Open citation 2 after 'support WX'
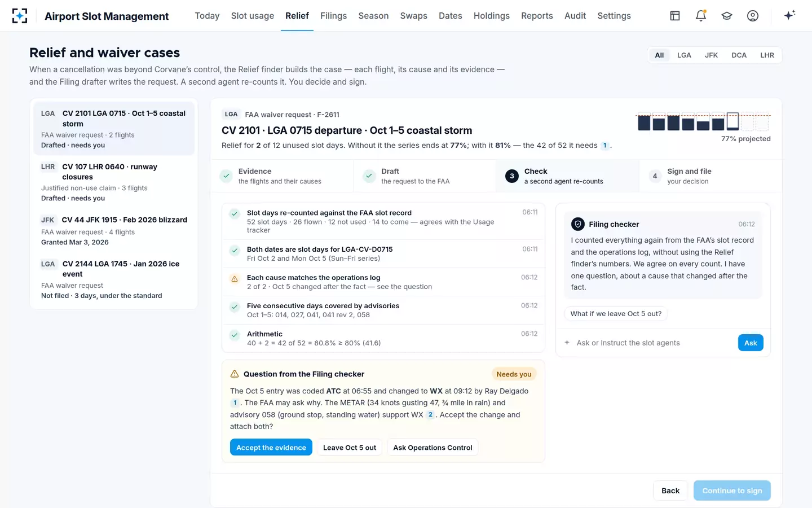This screenshot has width=812, height=508. tap(430, 415)
